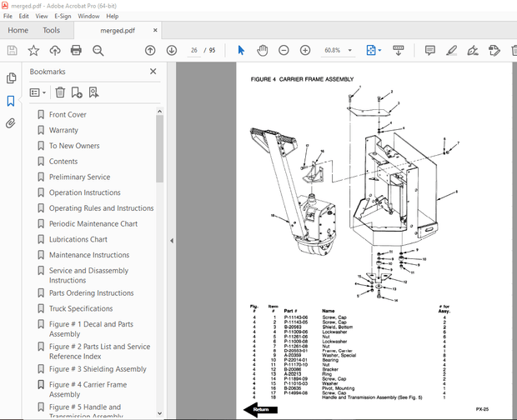
Task: Delete the selected bookmark trash icon
Action: (60, 92)
